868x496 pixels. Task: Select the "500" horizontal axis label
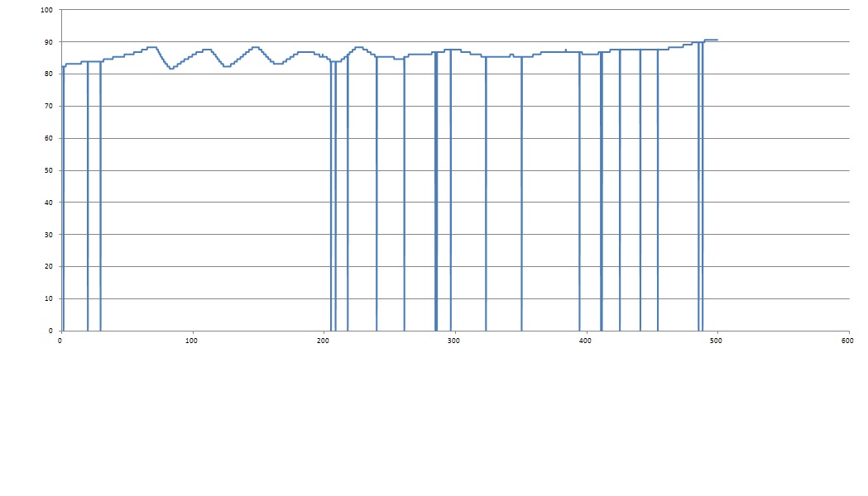tap(717, 340)
